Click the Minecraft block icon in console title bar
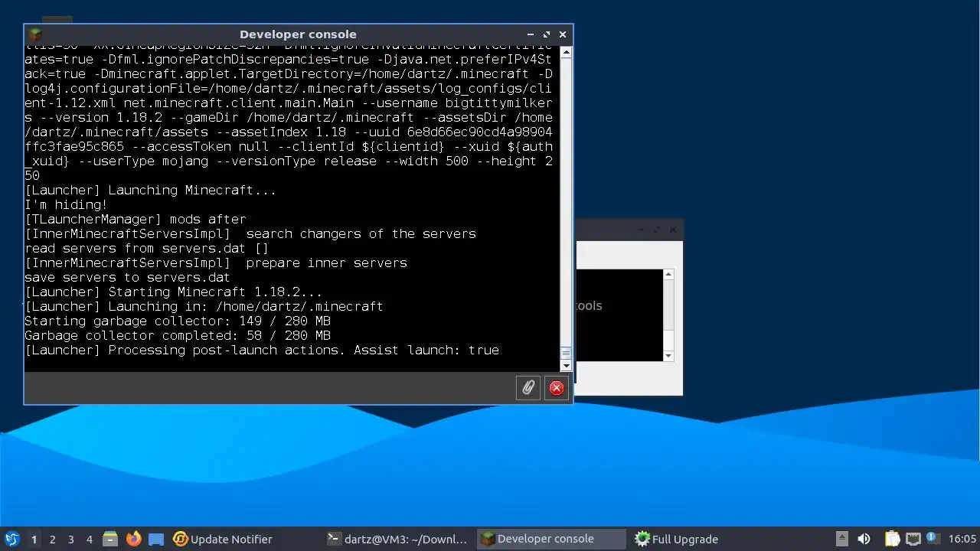 [34, 34]
